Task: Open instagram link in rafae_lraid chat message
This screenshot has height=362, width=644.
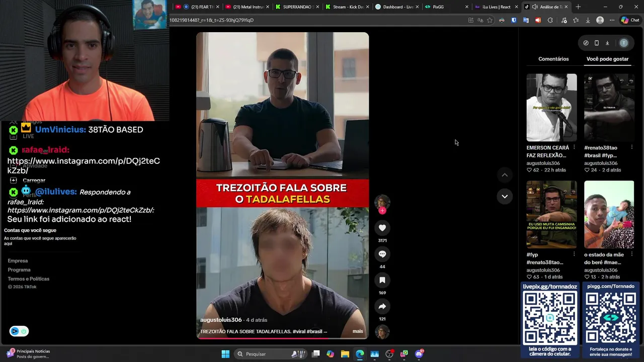Action: tap(84, 166)
